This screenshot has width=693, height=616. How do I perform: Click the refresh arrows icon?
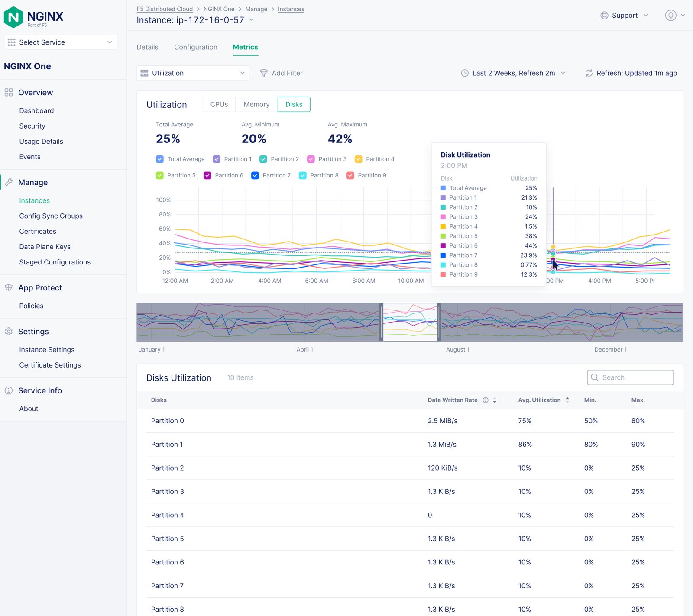click(x=589, y=73)
